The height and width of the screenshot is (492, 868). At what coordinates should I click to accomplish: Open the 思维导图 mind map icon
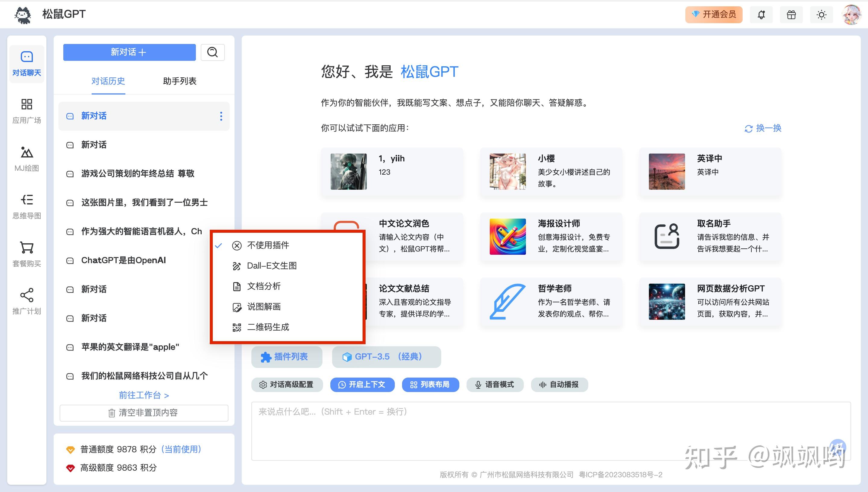(27, 200)
